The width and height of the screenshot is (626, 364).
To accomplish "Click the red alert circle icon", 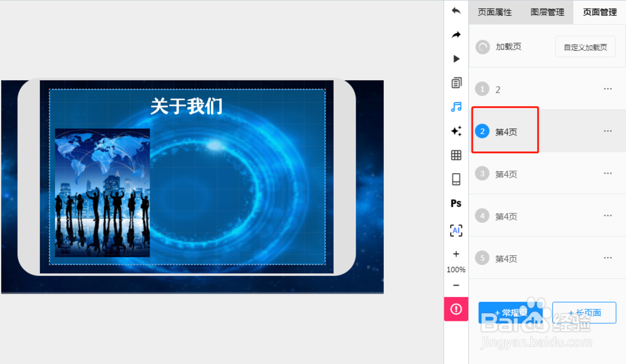I will (456, 309).
